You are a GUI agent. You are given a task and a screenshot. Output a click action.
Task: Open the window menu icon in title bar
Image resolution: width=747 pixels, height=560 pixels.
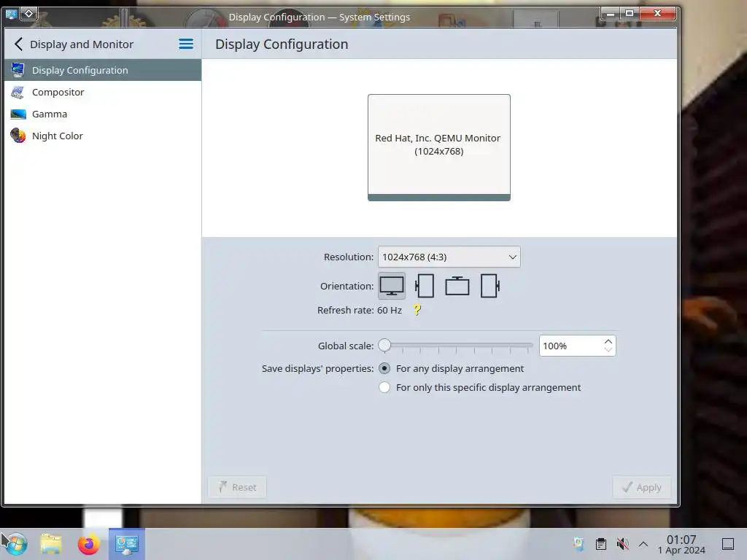(x=10, y=15)
